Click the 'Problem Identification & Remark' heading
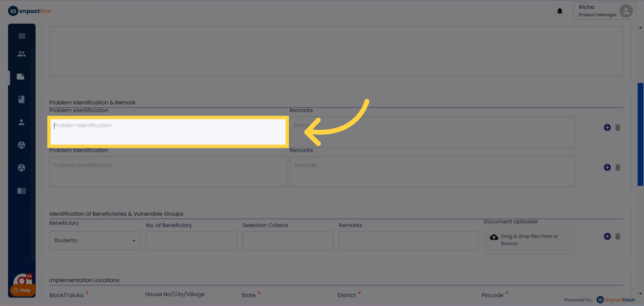Image resolution: width=644 pixels, height=306 pixels. (92, 103)
